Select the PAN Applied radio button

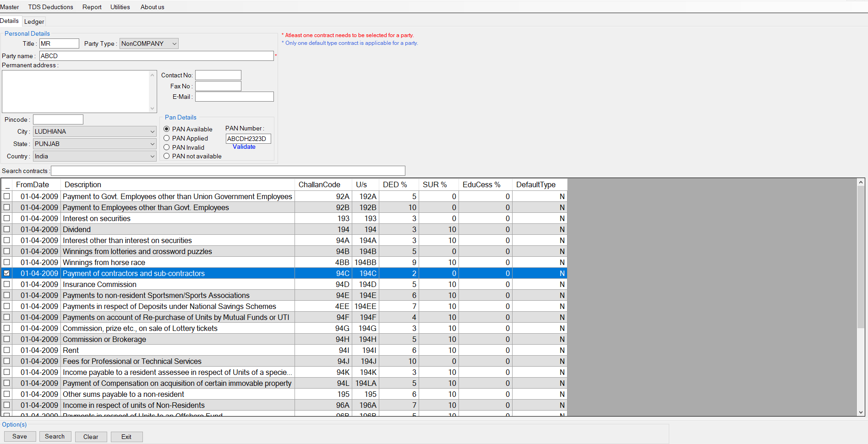(x=166, y=138)
